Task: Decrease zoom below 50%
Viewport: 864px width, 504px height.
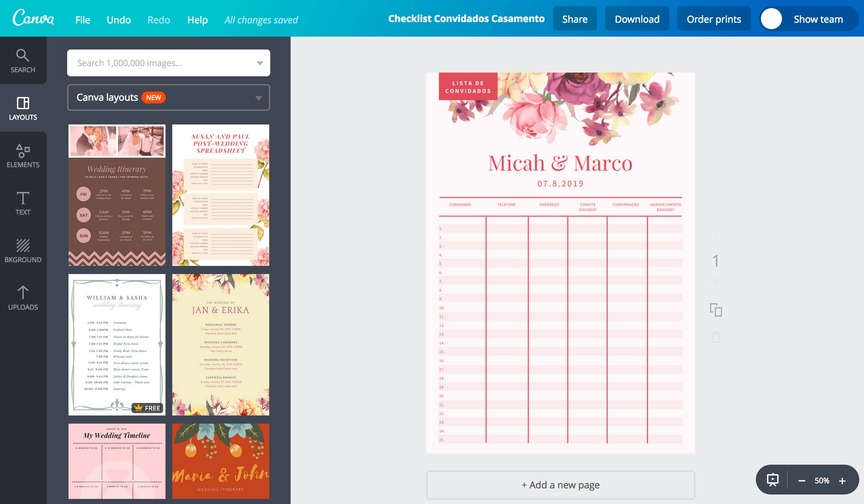Action: (803, 480)
